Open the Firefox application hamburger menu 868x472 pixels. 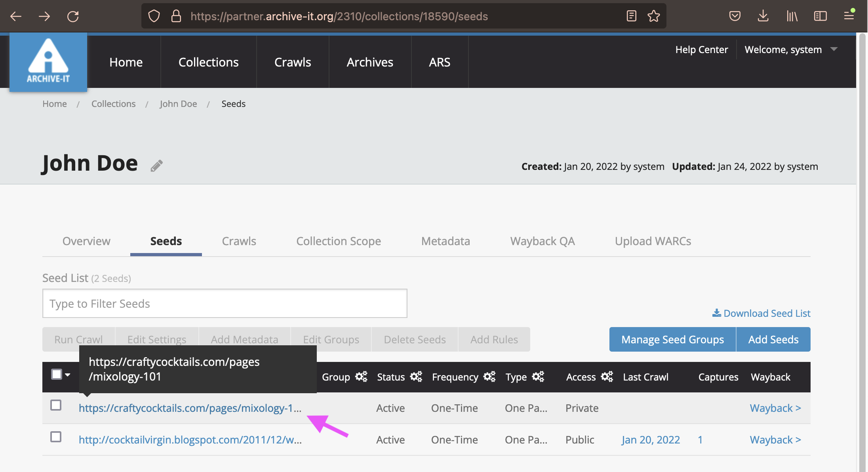pyautogui.click(x=849, y=16)
